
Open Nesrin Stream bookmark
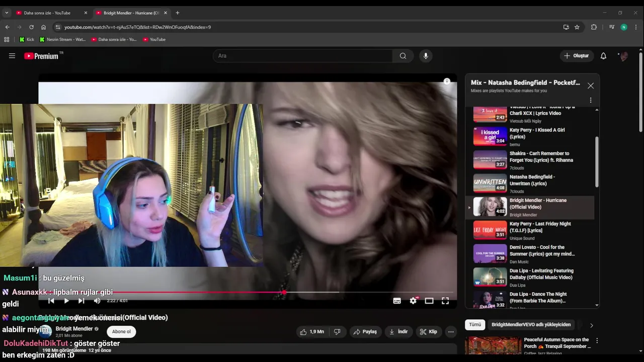coord(62,39)
